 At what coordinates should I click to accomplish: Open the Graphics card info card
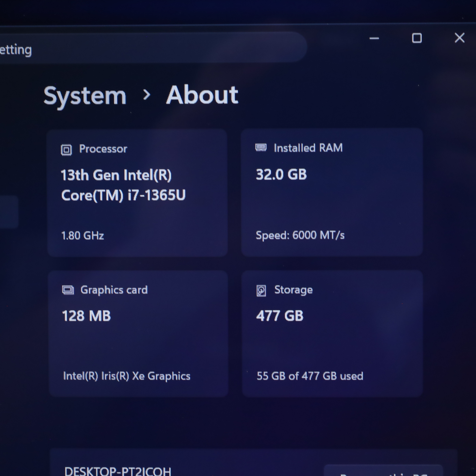(x=138, y=333)
